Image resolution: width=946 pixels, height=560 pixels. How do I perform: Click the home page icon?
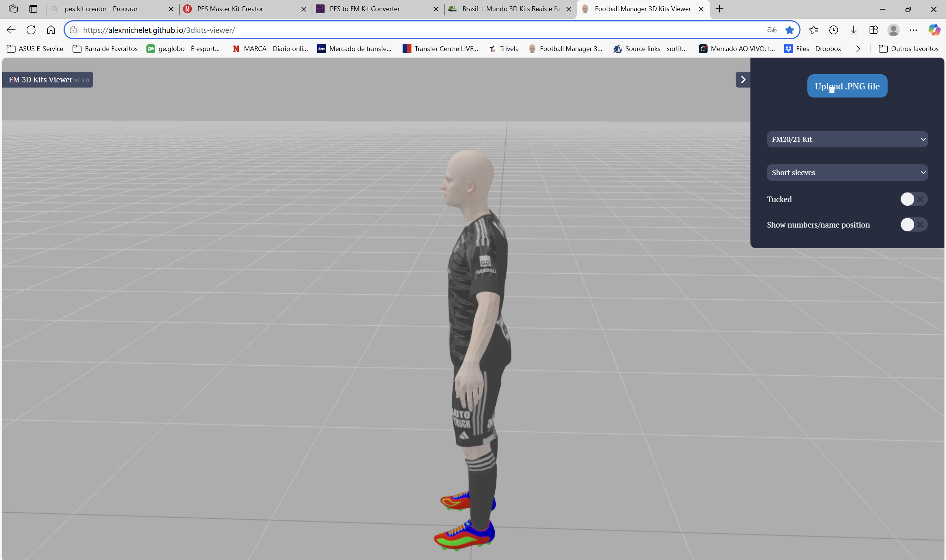point(51,30)
